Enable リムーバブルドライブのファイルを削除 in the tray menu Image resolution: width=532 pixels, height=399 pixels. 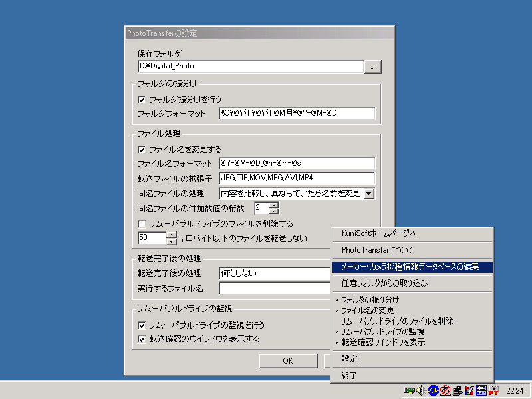[412, 321]
